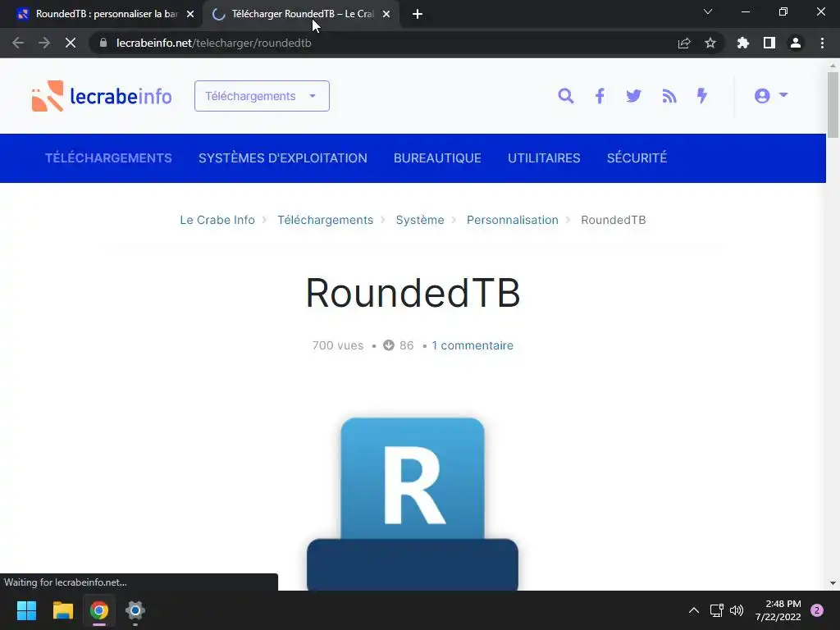Screen dimensions: 840x630
Task: Open a new browser tab
Action: (418, 14)
